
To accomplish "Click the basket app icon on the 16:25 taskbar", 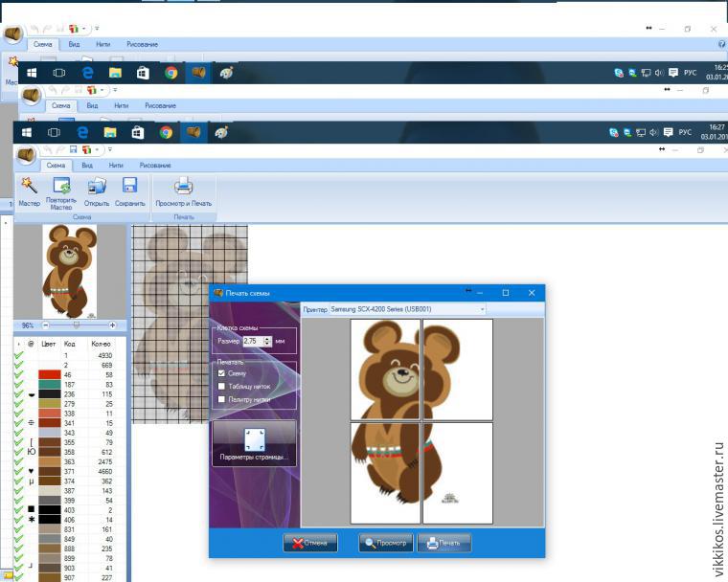I will coord(198,73).
